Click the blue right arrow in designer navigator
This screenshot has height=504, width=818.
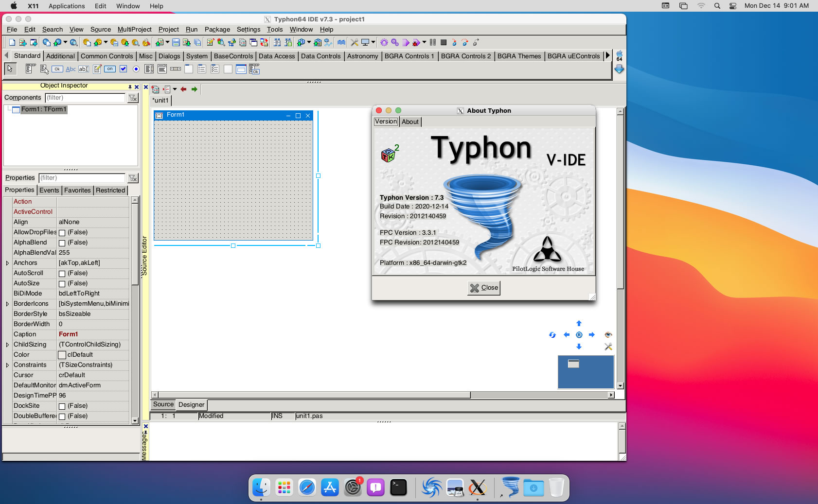point(592,335)
